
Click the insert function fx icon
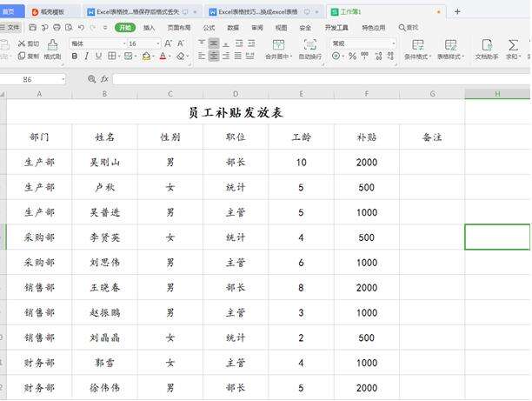pos(104,79)
